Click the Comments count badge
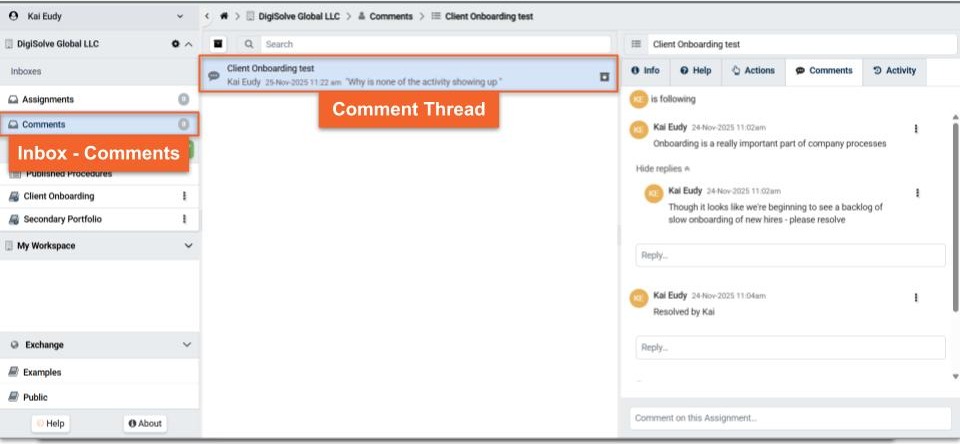The width and height of the screenshot is (960, 444). 183,124
